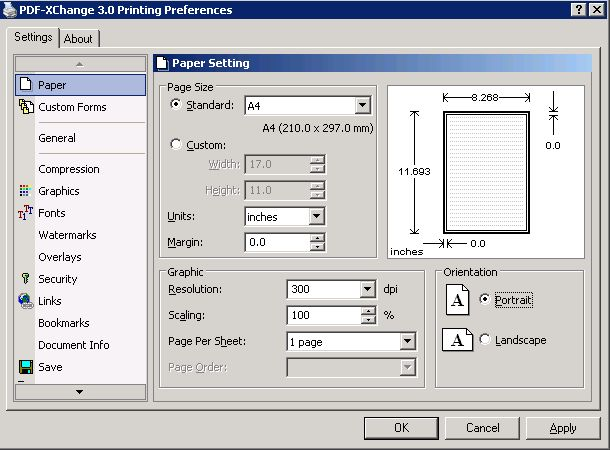Open Graphics settings page
Screen dimensions: 610x450
point(59,191)
